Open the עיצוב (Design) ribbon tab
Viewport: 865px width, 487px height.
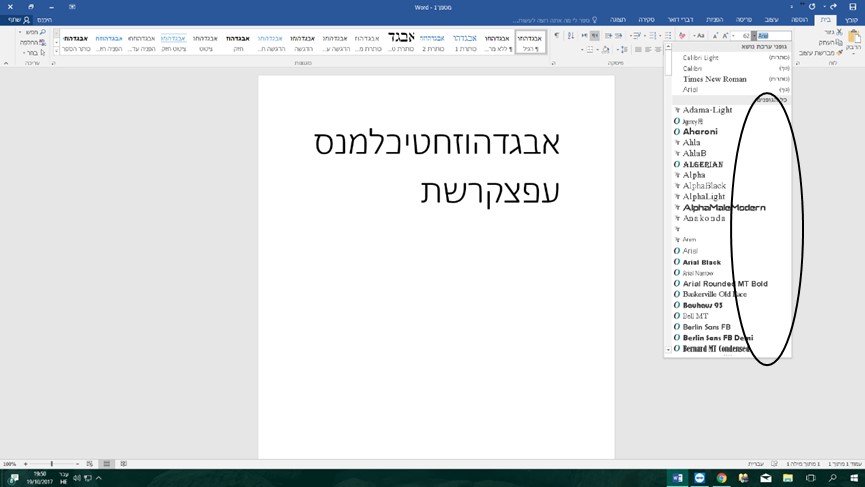point(772,20)
